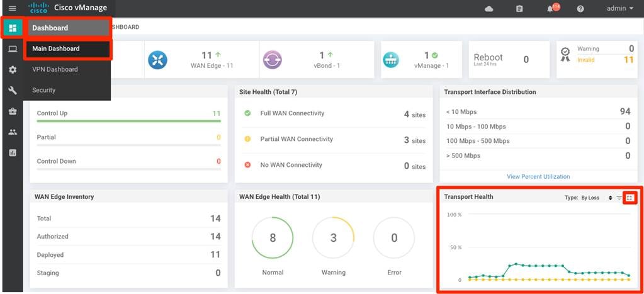This screenshot has width=644, height=294.
Task: Click yellow icon for Partial WAN Connectivity
Action: (247, 139)
